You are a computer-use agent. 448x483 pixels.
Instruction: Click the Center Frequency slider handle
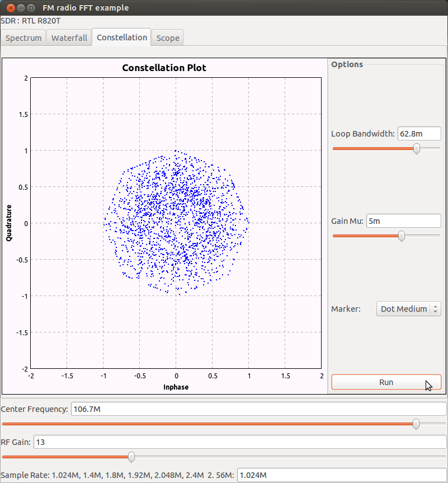pyautogui.click(x=416, y=424)
